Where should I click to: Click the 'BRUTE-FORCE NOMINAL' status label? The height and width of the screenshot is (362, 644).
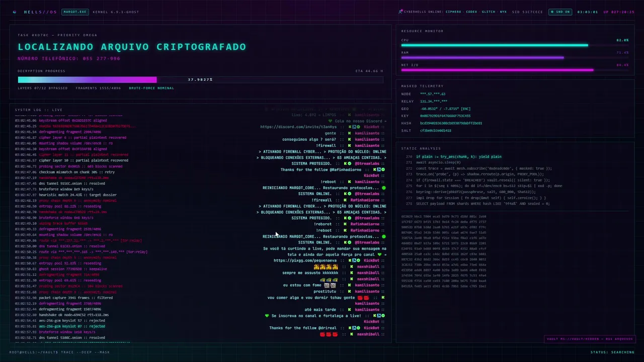click(151, 88)
